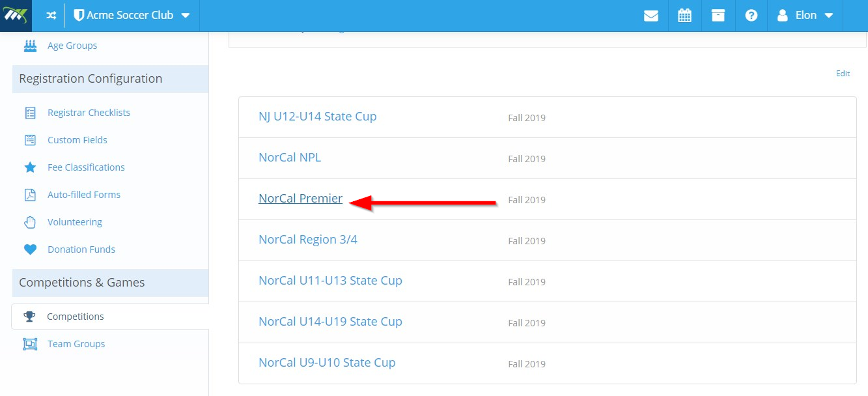Open the help question mark icon
This screenshot has height=396, width=868.
pos(751,16)
